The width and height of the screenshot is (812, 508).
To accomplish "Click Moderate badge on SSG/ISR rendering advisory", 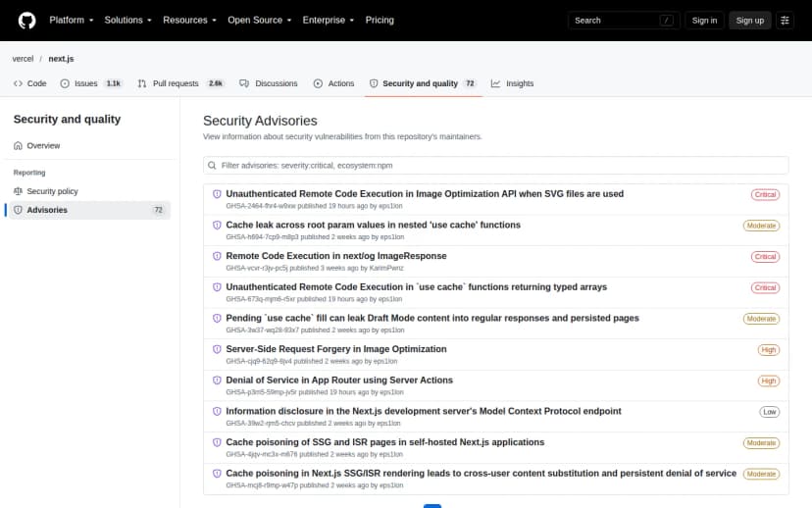I will pos(761,475).
